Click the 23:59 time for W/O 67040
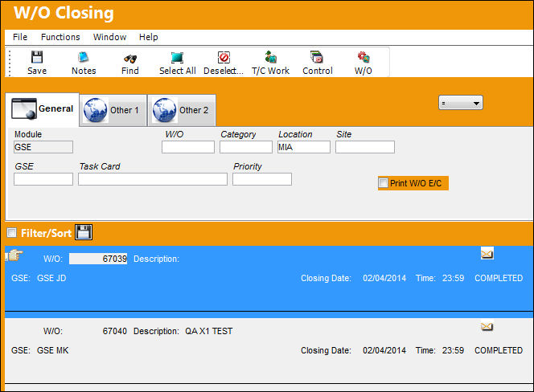This screenshot has width=534, height=392. point(453,350)
